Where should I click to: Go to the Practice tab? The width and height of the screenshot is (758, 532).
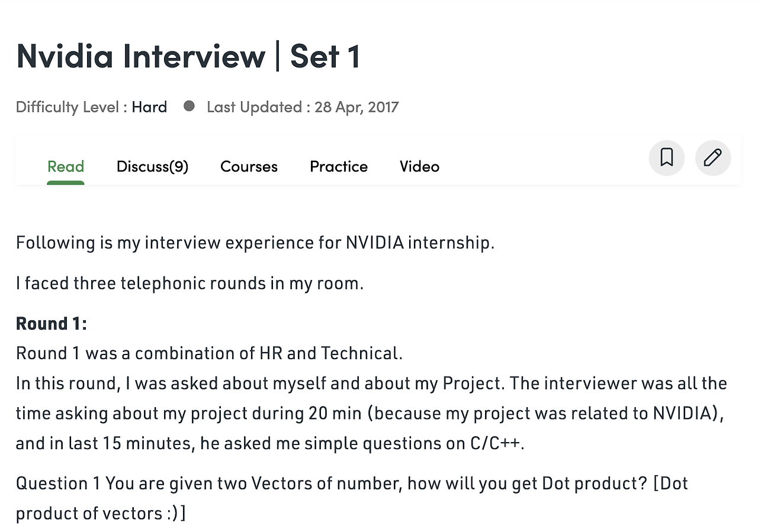click(339, 166)
